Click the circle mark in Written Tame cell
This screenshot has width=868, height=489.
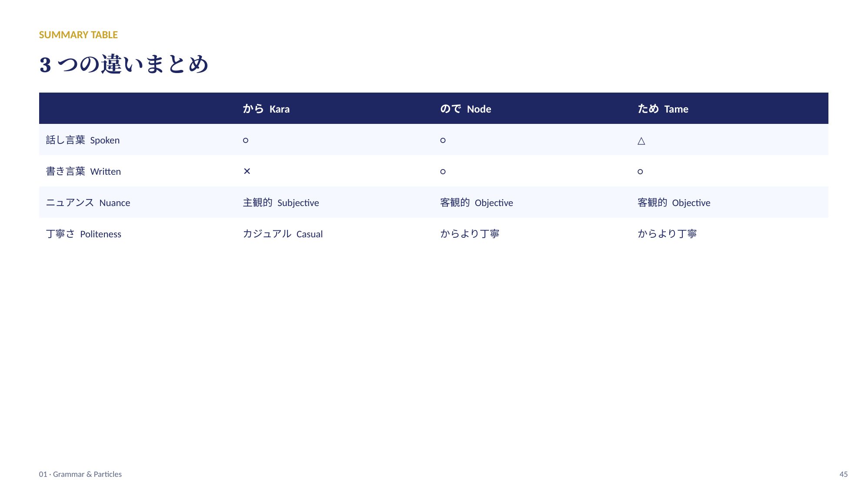pyautogui.click(x=640, y=172)
